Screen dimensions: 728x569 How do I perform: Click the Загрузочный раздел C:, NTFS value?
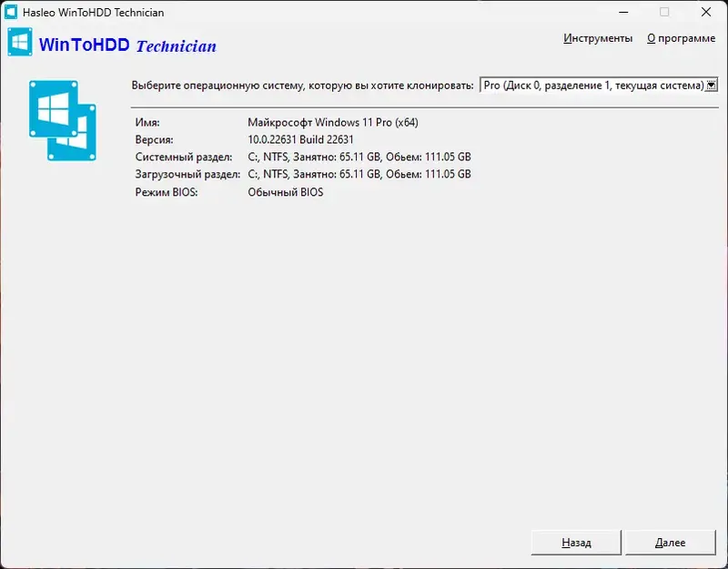(359, 174)
